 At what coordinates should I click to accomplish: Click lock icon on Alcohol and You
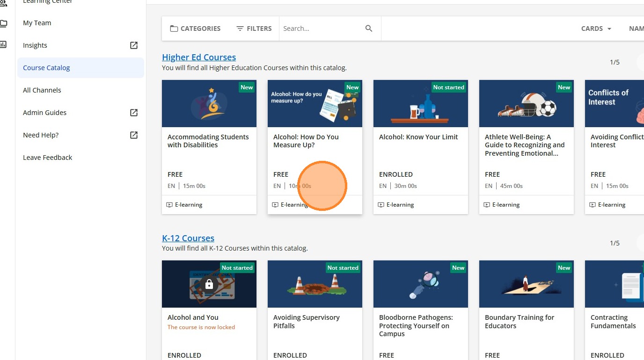point(209,284)
